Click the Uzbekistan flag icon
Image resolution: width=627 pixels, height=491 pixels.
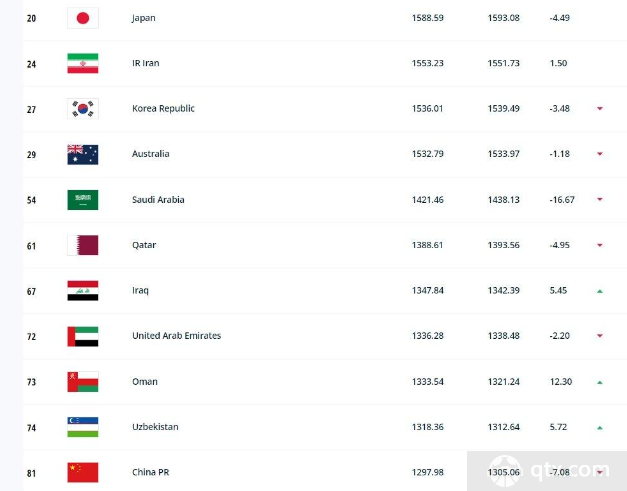click(x=83, y=427)
